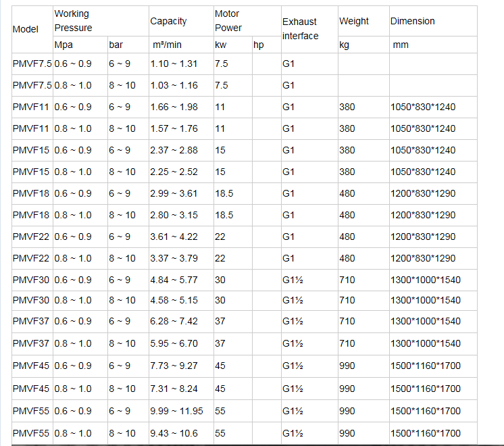The width and height of the screenshot is (504, 446).
Task: Click the Dimension column header
Action: coord(412,21)
